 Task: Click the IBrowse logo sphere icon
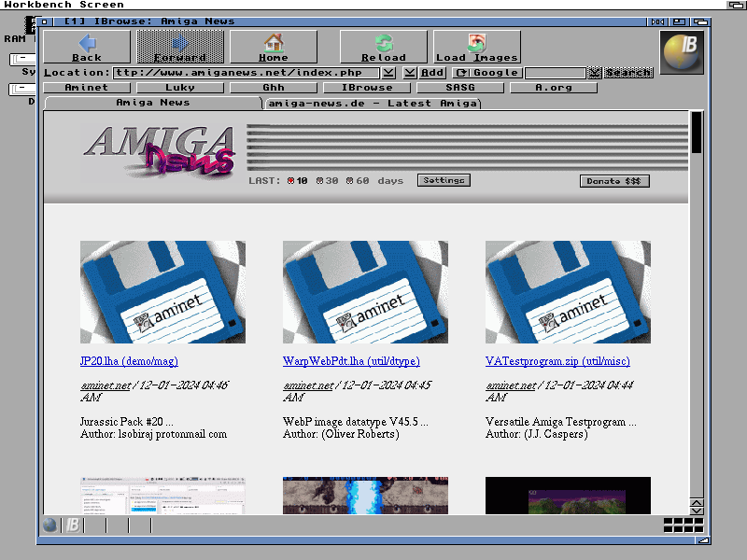tap(682, 52)
